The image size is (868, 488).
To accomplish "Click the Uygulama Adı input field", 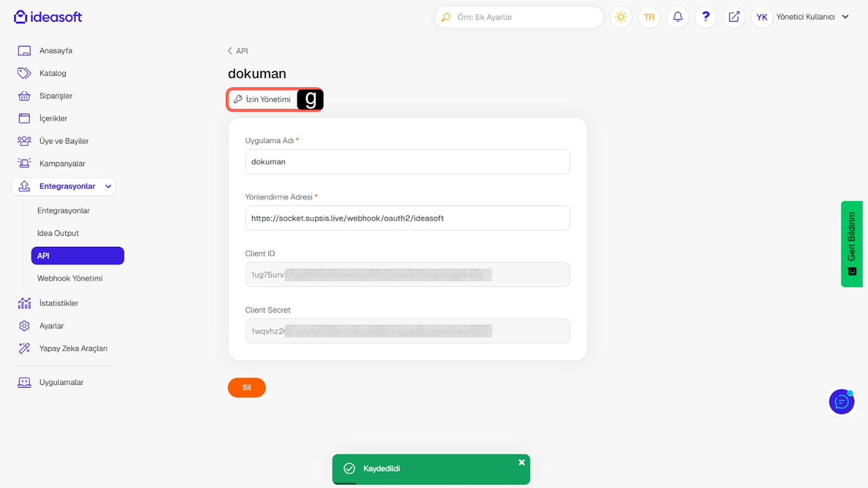I will click(407, 162).
